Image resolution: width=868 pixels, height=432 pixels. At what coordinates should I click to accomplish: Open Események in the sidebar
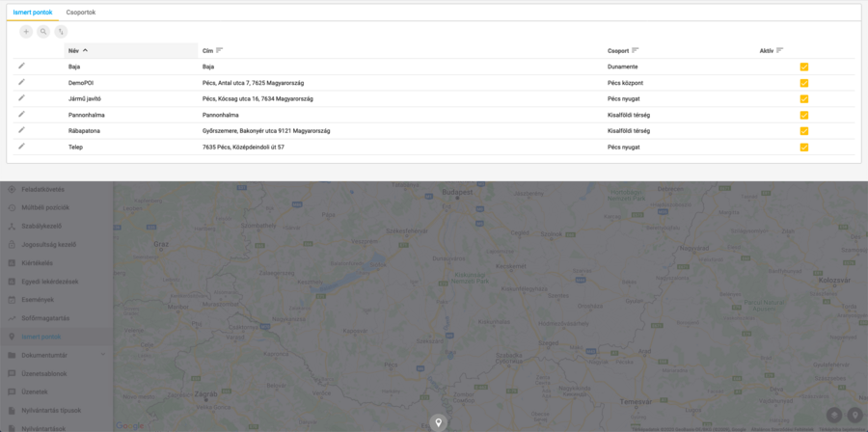click(x=38, y=299)
